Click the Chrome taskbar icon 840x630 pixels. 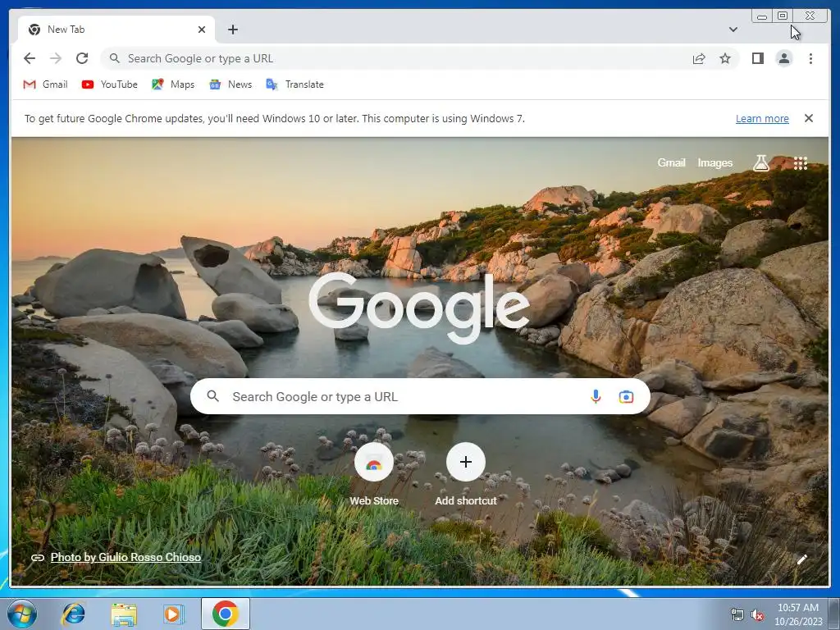click(x=225, y=614)
